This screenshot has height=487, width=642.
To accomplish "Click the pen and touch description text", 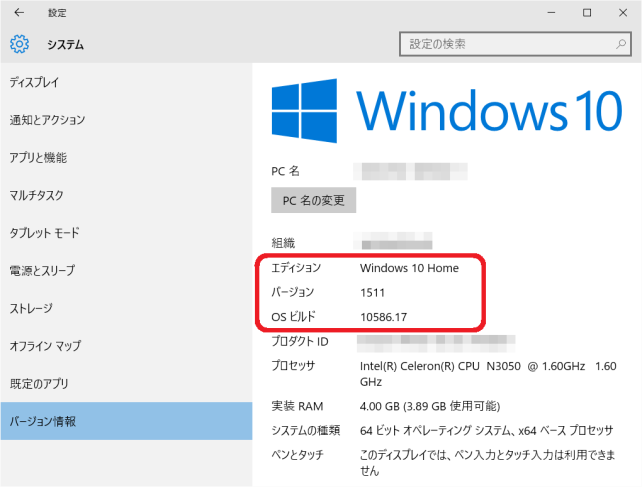I will tap(488, 462).
